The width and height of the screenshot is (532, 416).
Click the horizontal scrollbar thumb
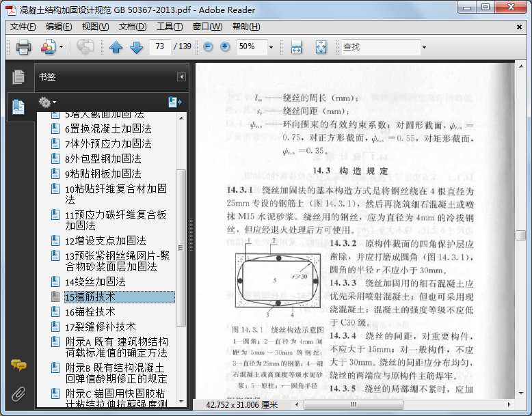354,404
